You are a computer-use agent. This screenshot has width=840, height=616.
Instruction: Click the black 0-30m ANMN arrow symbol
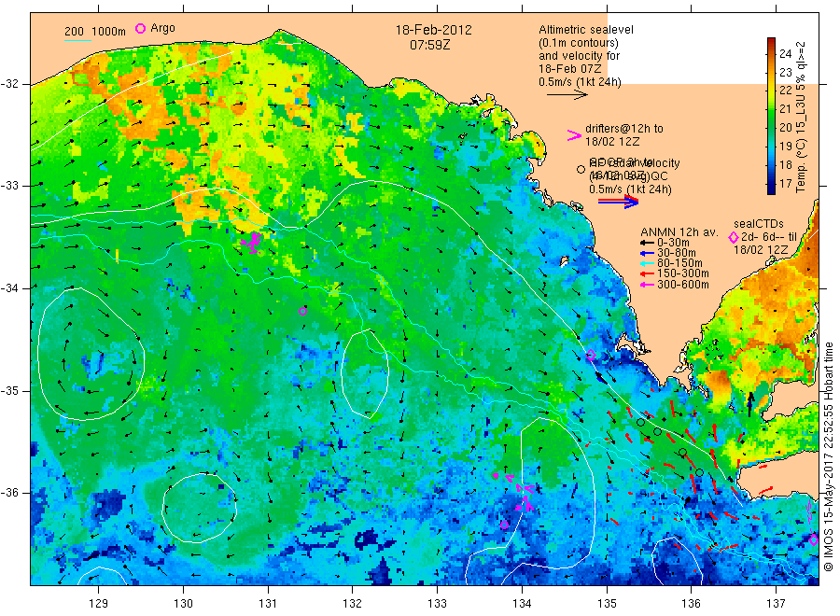pos(647,243)
